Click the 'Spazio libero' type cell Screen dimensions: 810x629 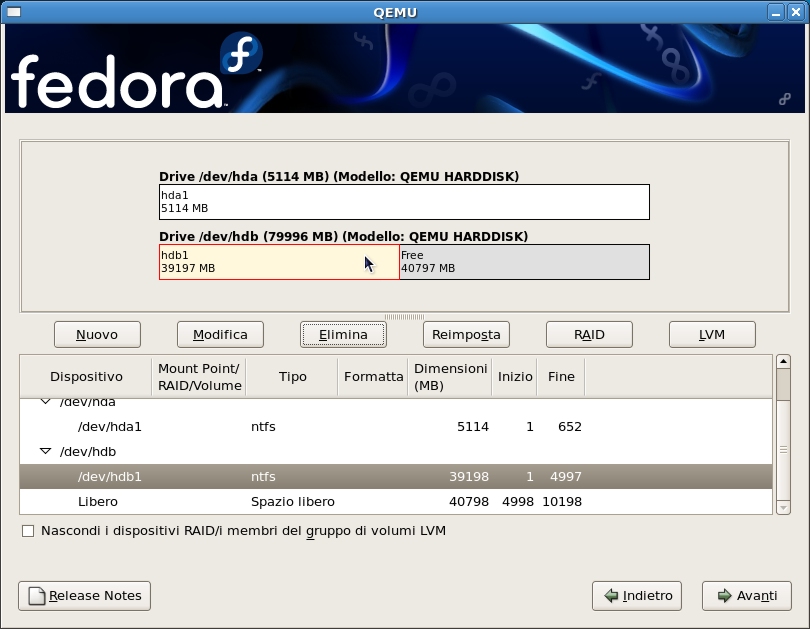[x=293, y=501]
